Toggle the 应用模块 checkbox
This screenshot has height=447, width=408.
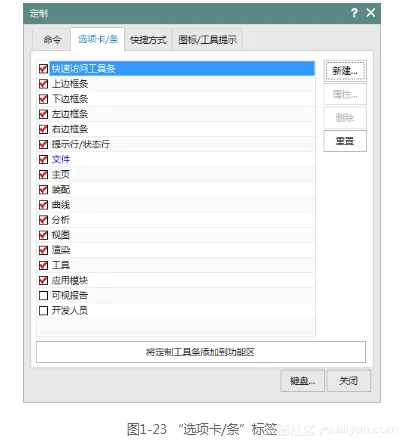click(43, 280)
